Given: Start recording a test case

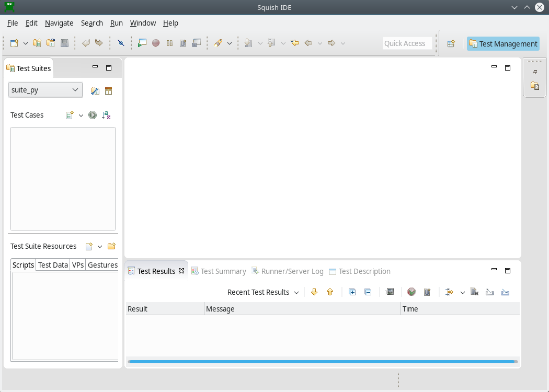Looking at the screenshot, I should coord(155,43).
